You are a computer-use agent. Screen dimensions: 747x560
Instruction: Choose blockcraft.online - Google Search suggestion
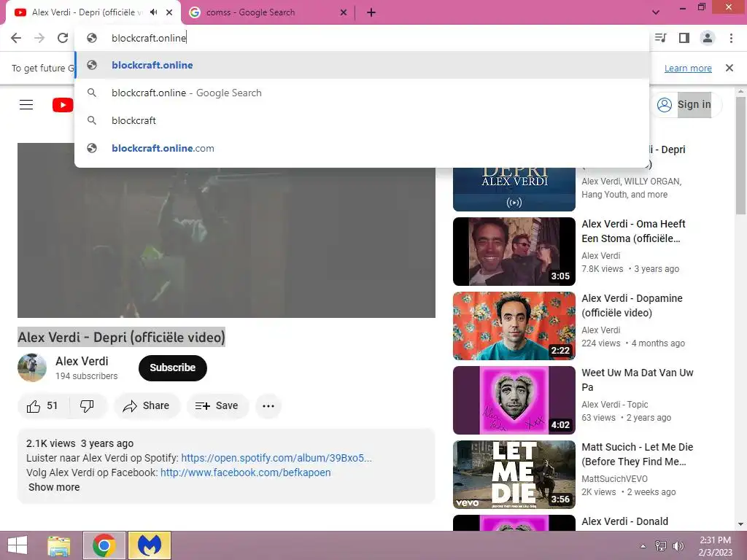pyautogui.click(x=362, y=93)
